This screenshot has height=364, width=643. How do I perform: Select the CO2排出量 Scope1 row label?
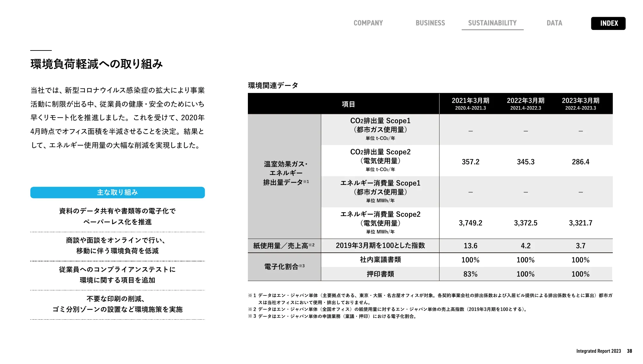[380, 129]
